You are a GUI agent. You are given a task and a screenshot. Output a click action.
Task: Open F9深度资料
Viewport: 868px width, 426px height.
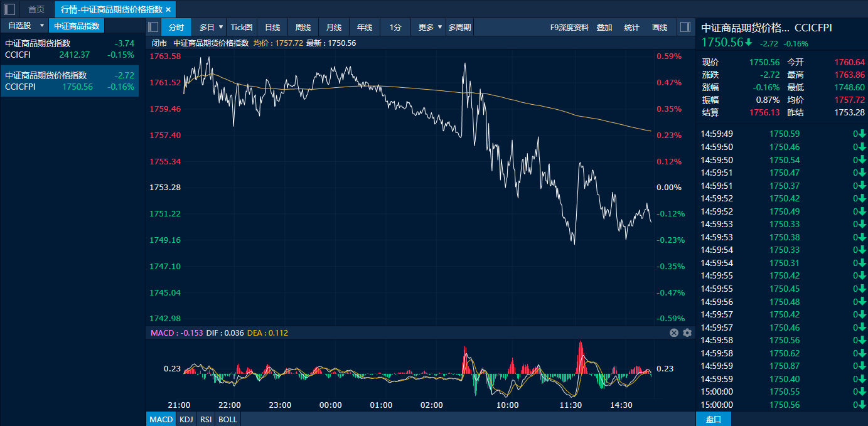pyautogui.click(x=569, y=27)
